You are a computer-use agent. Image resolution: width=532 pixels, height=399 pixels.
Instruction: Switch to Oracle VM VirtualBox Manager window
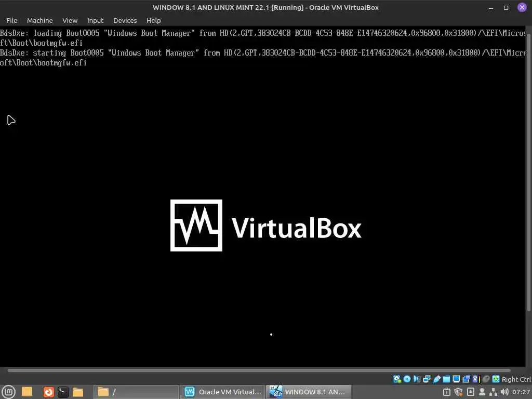(222, 392)
